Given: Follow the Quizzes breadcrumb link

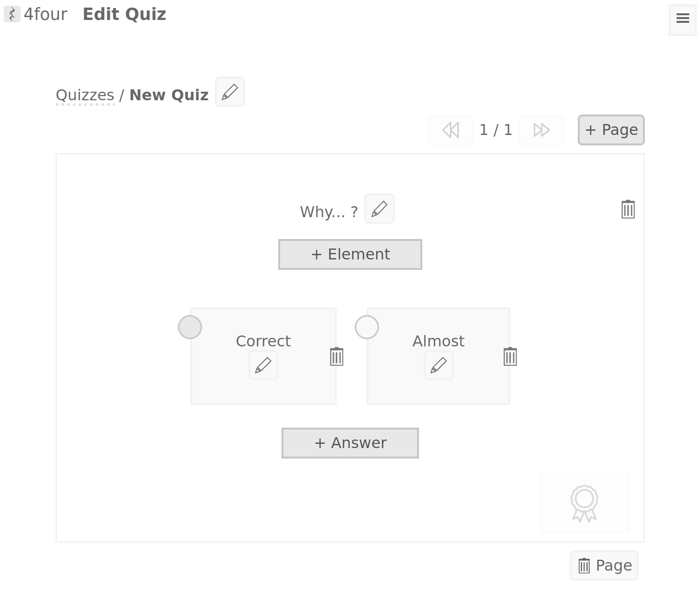Looking at the screenshot, I should coord(85,96).
